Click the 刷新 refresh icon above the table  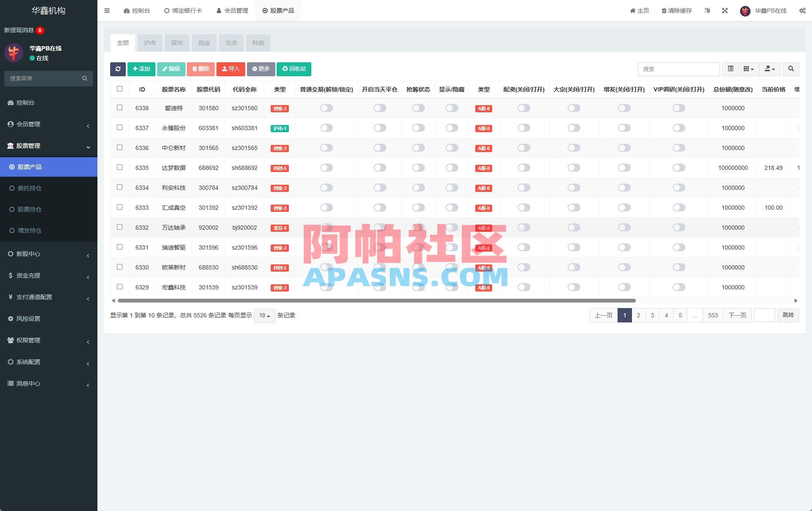(118, 69)
